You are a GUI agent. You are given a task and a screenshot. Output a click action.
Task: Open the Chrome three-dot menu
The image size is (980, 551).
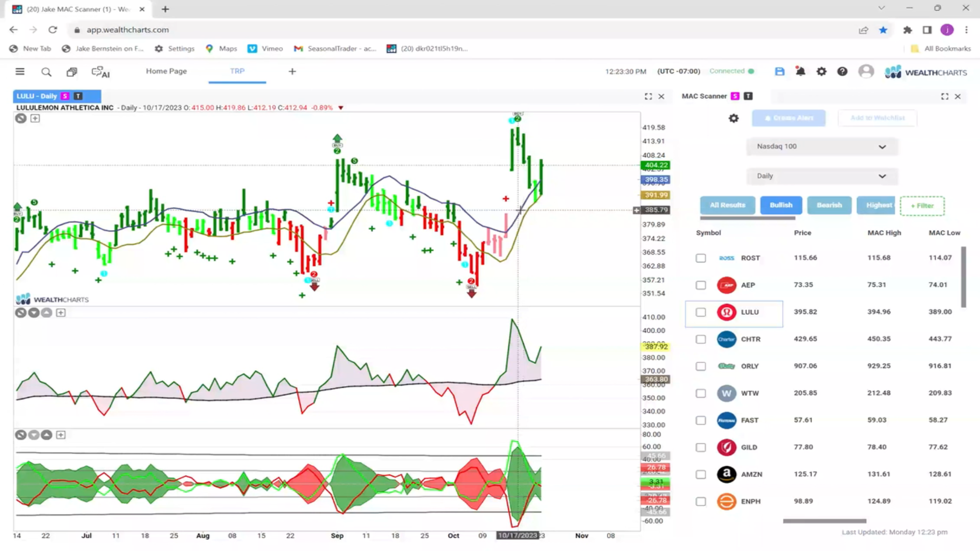pyautogui.click(x=966, y=30)
